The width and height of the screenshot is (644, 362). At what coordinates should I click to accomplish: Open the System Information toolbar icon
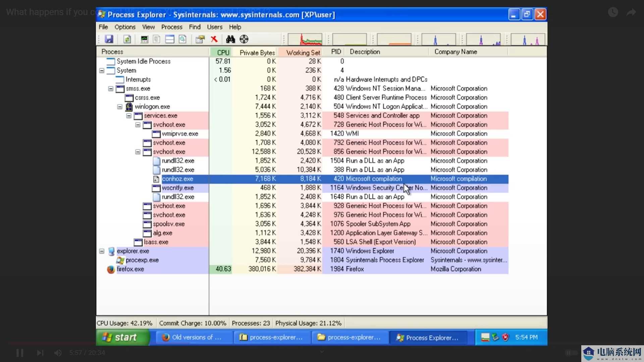[144, 39]
